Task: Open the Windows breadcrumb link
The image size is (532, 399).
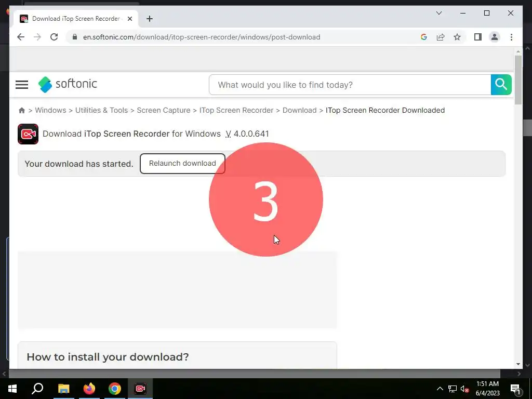Action: tap(50, 110)
